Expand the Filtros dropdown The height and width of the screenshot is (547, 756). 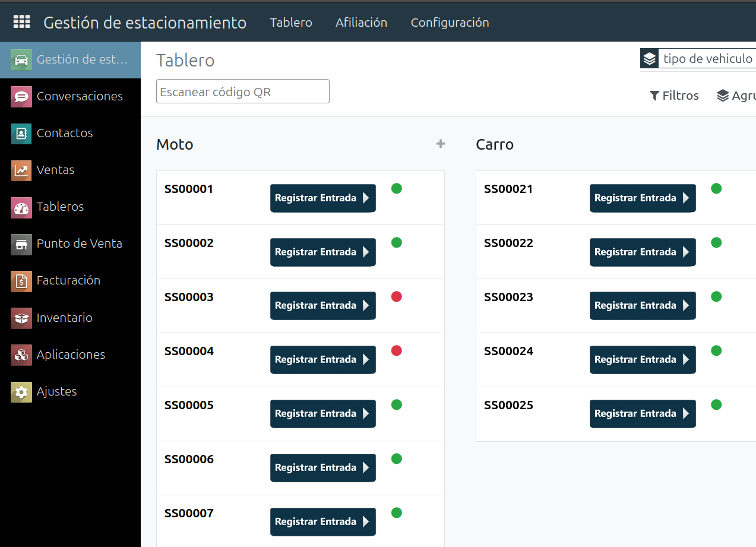pyautogui.click(x=674, y=96)
